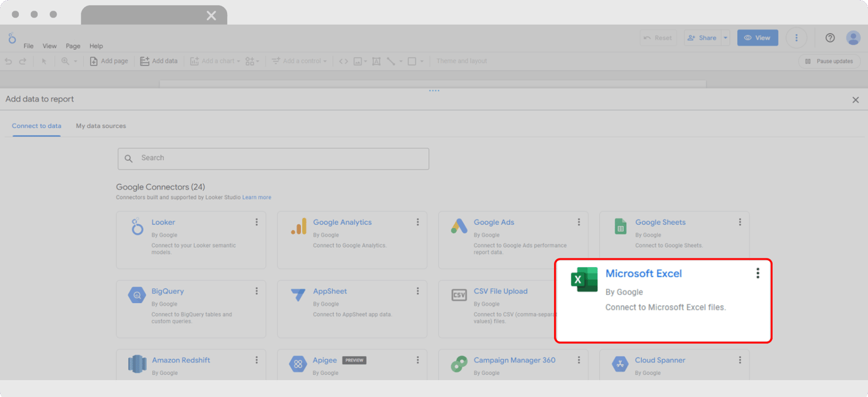Screen dimensions: 868x397
Task: Open the AppSheet connector's three-dot menu
Action: pyautogui.click(x=418, y=291)
